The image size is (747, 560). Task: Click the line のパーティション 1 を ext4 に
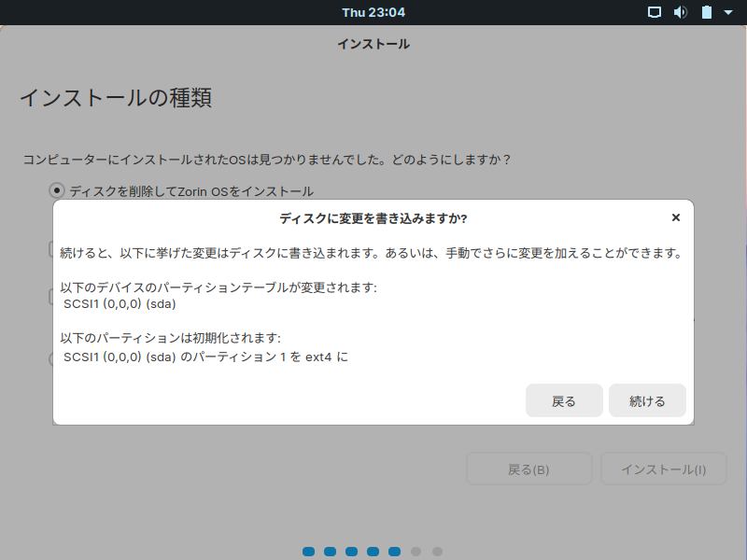[205, 357]
